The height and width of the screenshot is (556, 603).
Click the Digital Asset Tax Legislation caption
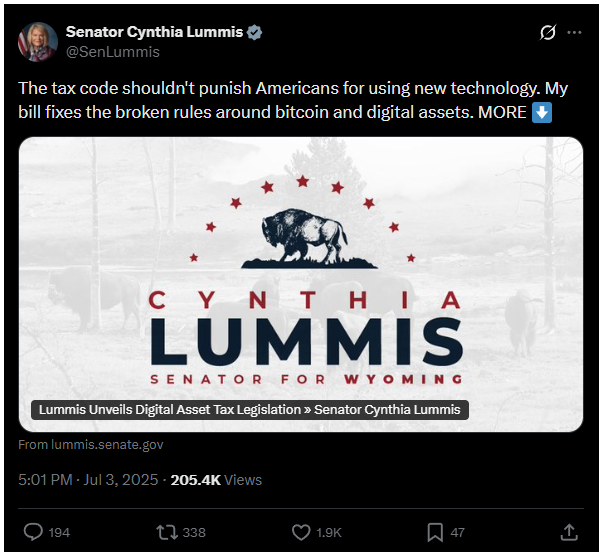[x=250, y=410]
